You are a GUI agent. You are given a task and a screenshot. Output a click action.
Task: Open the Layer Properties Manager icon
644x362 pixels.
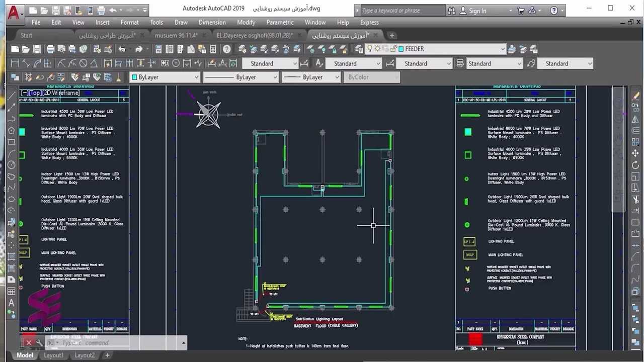(x=359, y=49)
